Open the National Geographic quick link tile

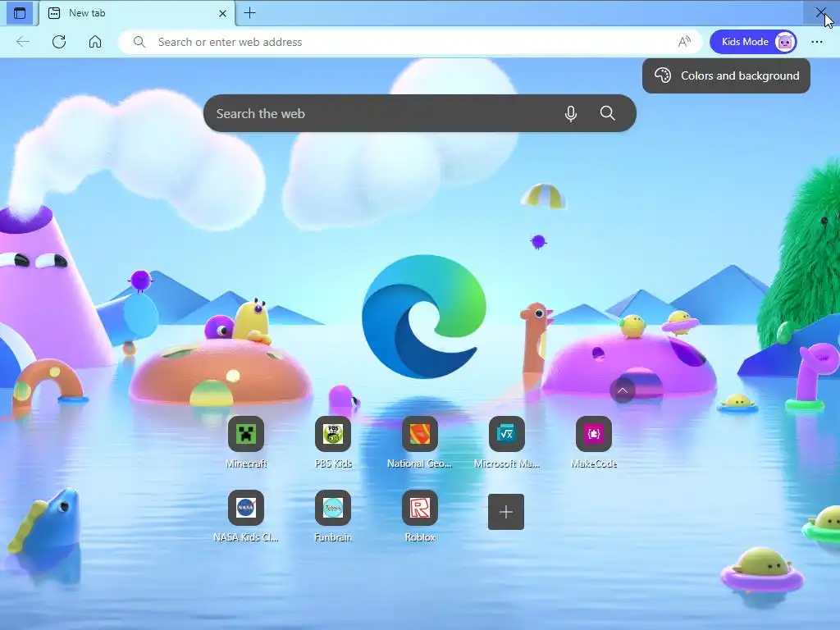pos(419,434)
